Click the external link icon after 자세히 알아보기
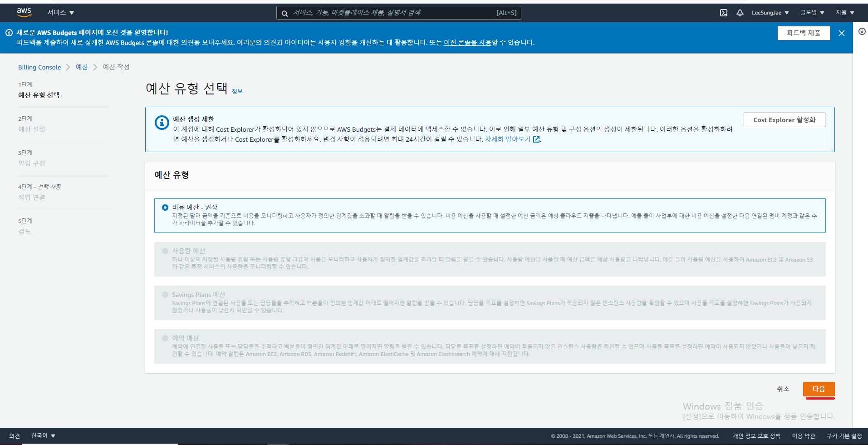The image size is (868, 445). click(536, 139)
